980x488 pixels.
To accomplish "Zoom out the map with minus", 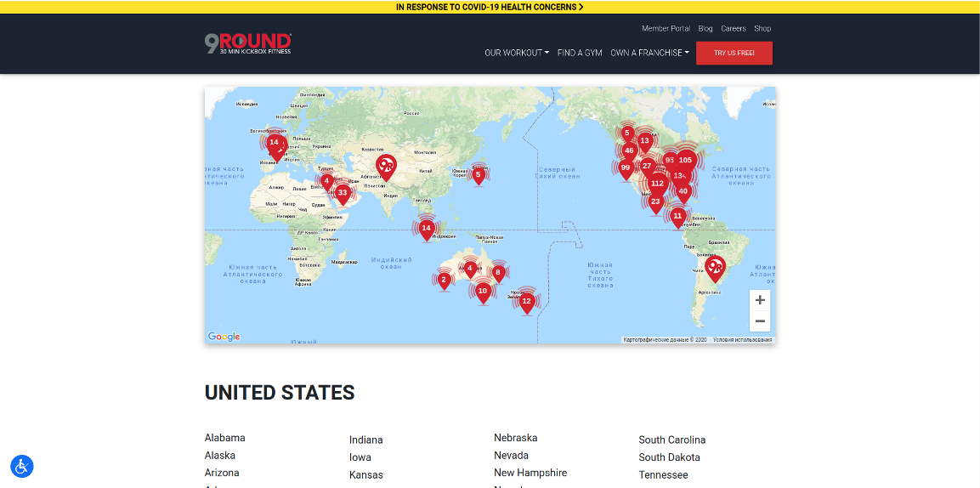I will click(x=760, y=321).
